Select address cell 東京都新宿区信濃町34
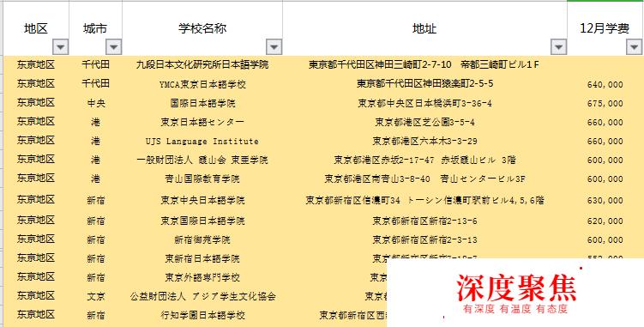The height and width of the screenshot is (327, 644). coord(424,200)
